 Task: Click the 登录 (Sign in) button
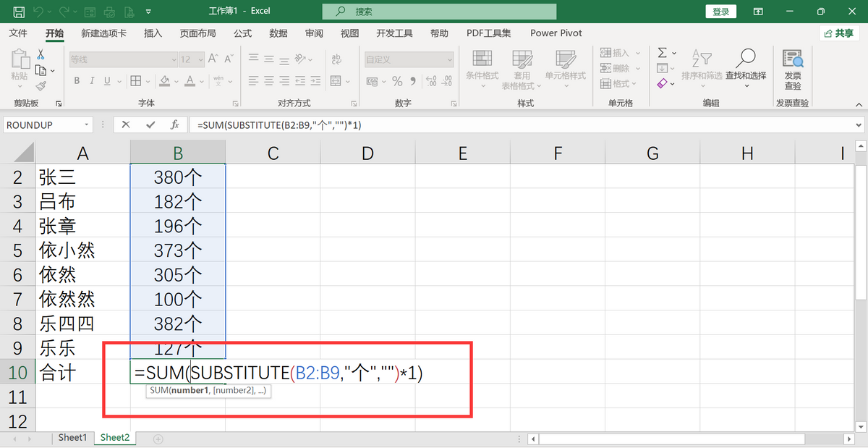pos(720,12)
